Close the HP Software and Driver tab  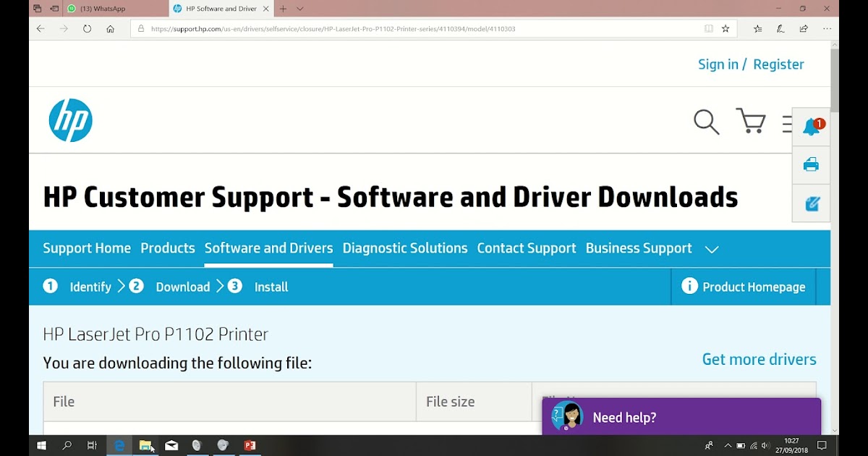(x=266, y=9)
